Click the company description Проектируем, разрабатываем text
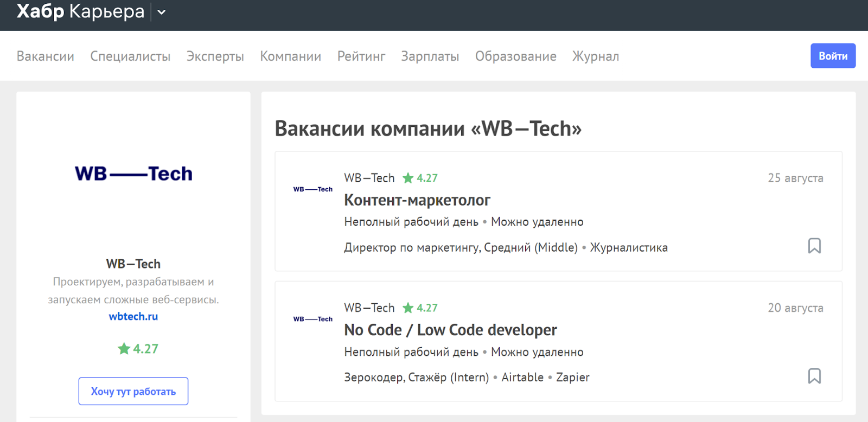 [133, 291]
